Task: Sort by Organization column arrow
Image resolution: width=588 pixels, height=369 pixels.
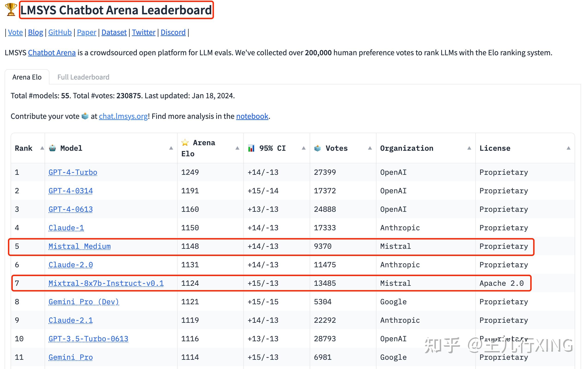Action: pyautogui.click(x=469, y=148)
